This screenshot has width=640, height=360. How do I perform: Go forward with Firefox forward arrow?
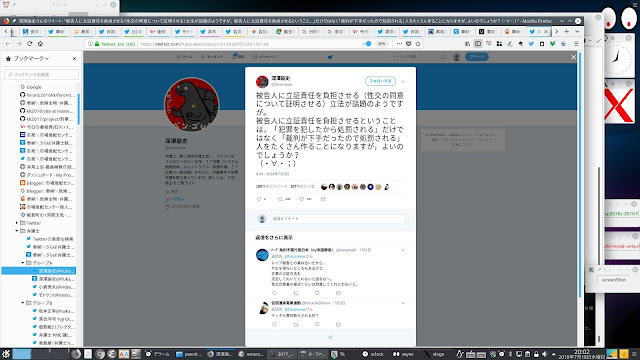coord(19,44)
